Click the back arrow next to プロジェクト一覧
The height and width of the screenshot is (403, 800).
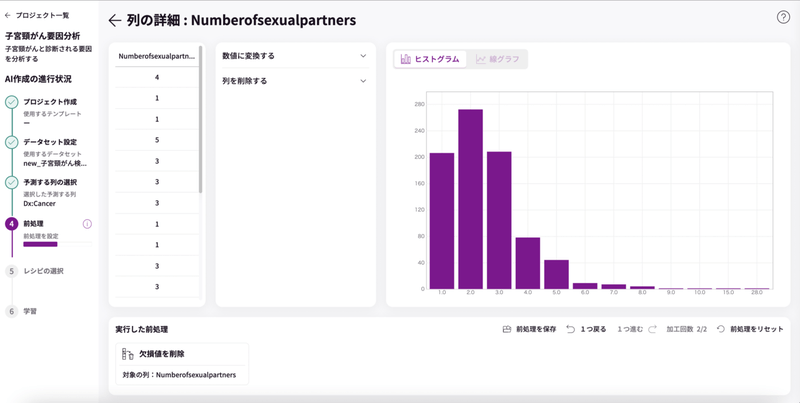7,16
